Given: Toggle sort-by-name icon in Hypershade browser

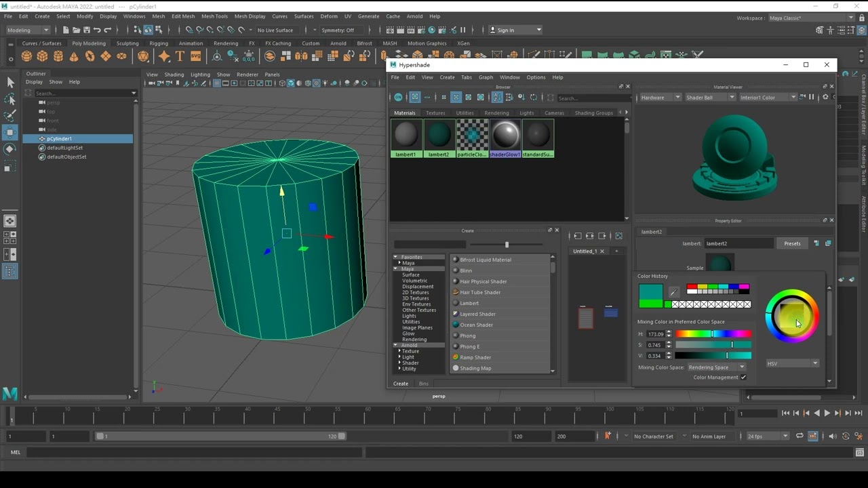Looking at the screenshot, I should point(498,98).
